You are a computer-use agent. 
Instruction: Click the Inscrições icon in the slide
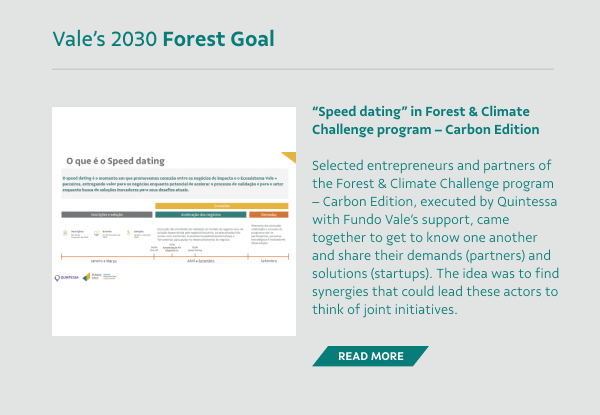click(65, 233)
